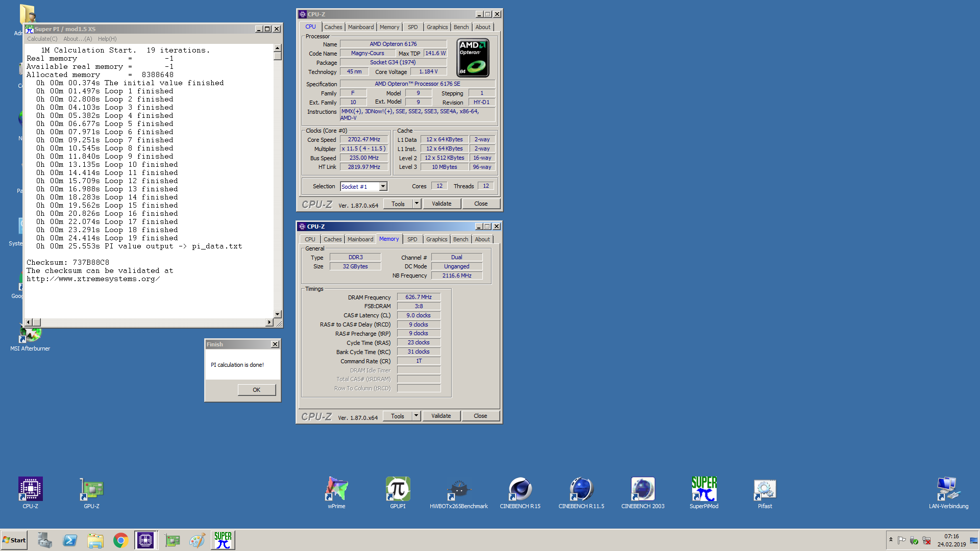Viewport: 980px width, 551px height.
Task: Close the Finish dialog with X
Action: pos(275,344)
